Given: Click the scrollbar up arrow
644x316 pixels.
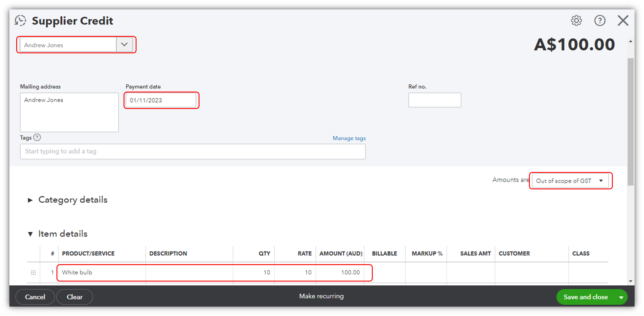Looking at the screenshot, I should click(631, 42).
